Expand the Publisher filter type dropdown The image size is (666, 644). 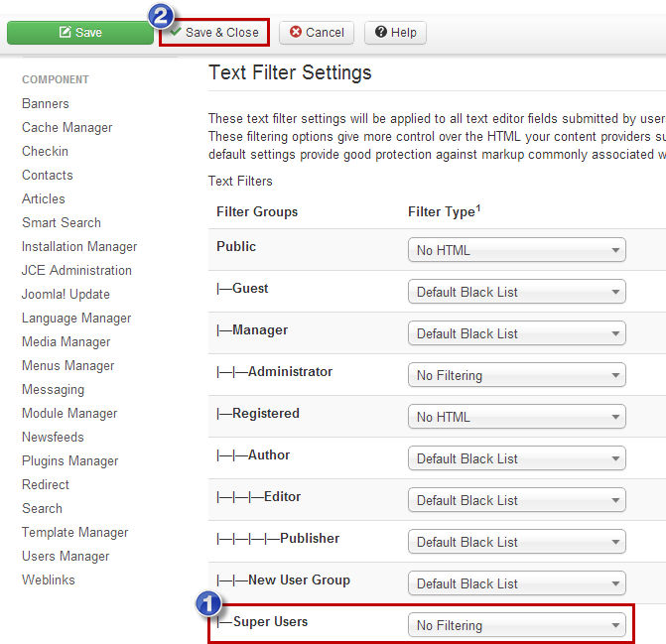tap(516, 542)
